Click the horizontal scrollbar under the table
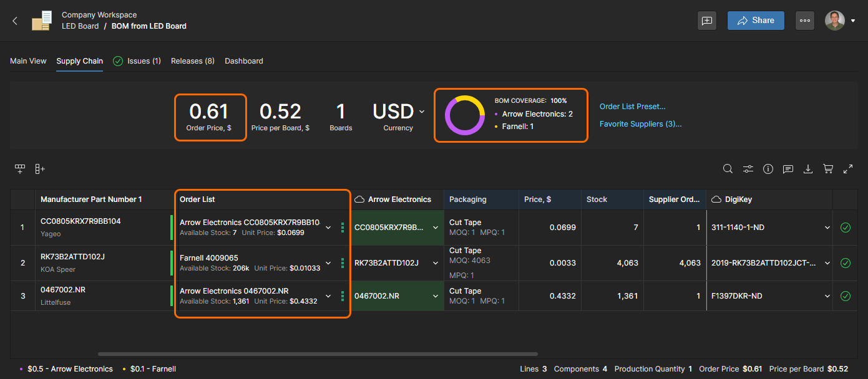This screenshot has height=379, width=868. 318,354
